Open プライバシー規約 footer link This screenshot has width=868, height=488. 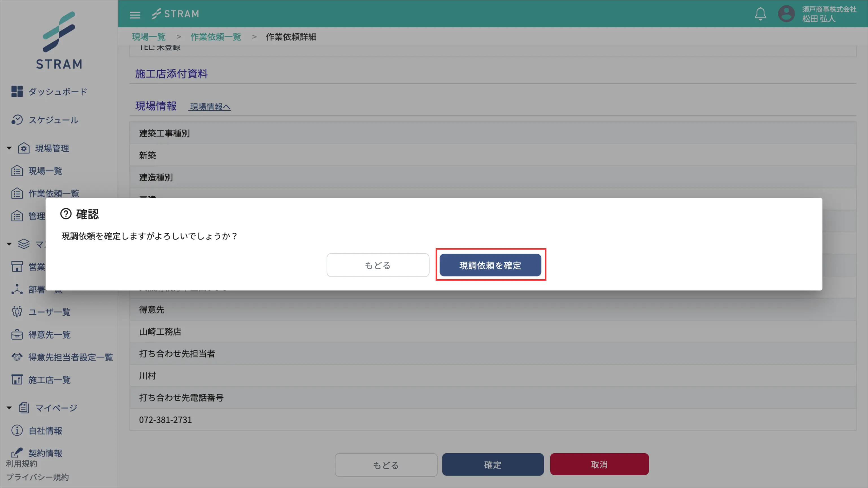37,477
